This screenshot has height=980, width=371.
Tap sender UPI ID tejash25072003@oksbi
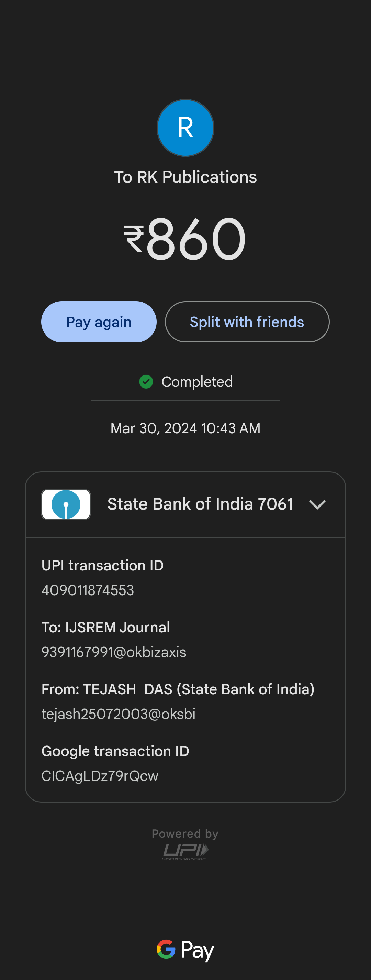point(119,714)
